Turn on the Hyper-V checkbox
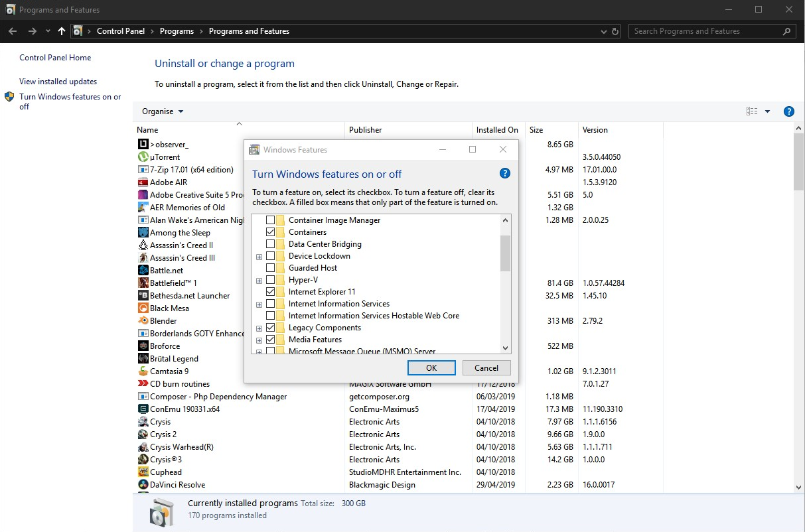Viewport: 805px width, 532px height. (x=270, y=279)
